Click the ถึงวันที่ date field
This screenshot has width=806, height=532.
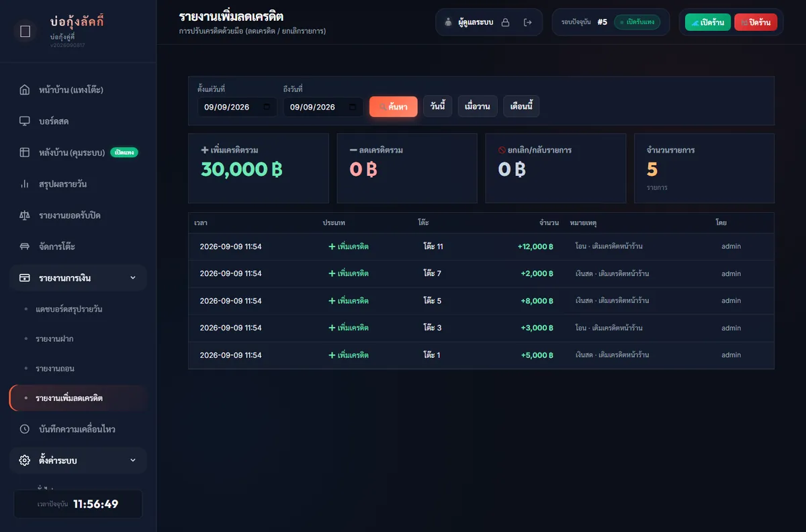click(323, 107)
